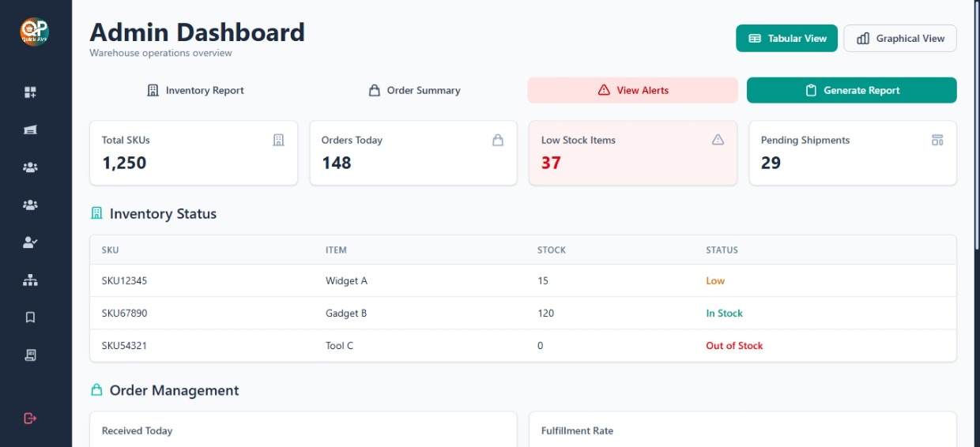This screenshot has height=447, width=980.
Task: Click the ITEM column header
Action: (336, 250)
